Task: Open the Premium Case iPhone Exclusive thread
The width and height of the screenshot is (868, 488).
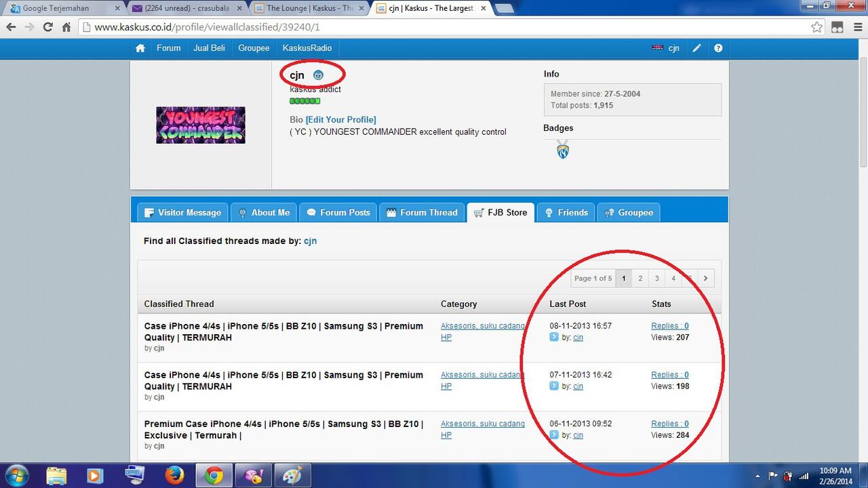Action: point(283,429)
